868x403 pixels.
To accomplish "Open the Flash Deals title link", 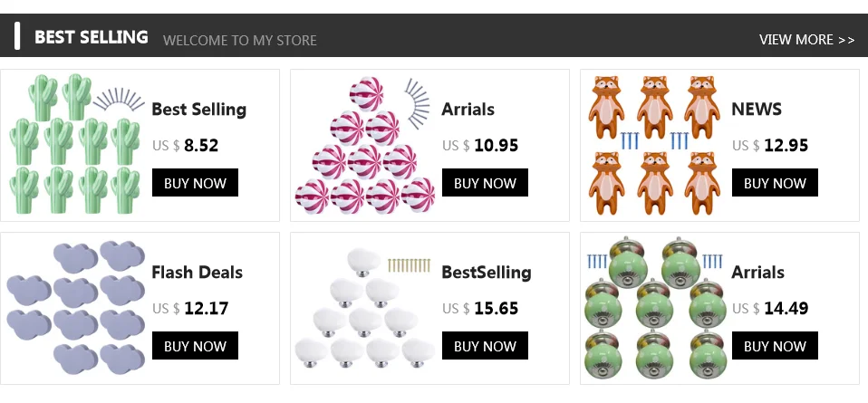I will coord(198,272).
